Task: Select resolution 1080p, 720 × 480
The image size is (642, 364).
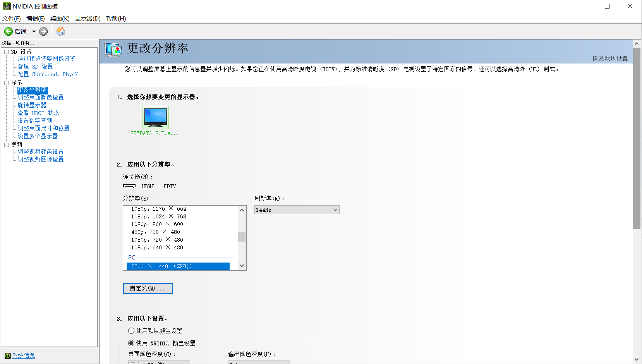Action: point(157,240)
